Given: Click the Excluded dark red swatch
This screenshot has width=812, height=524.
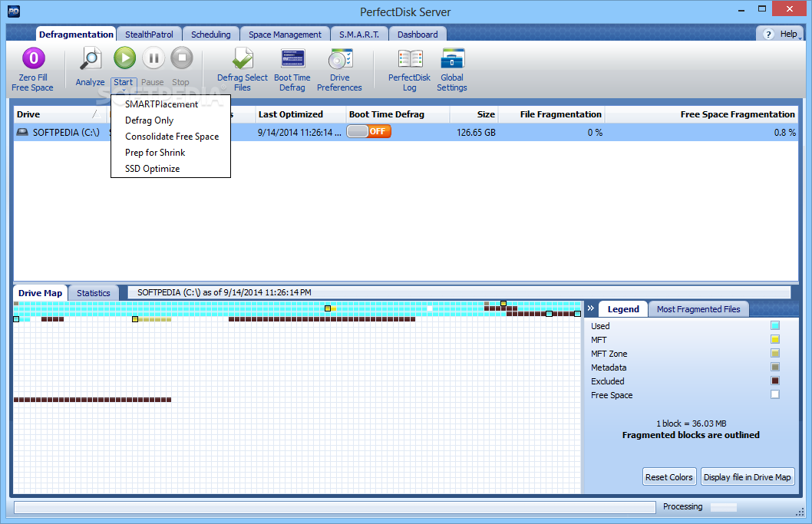Looking at the screenshot, I should (774, 381).
